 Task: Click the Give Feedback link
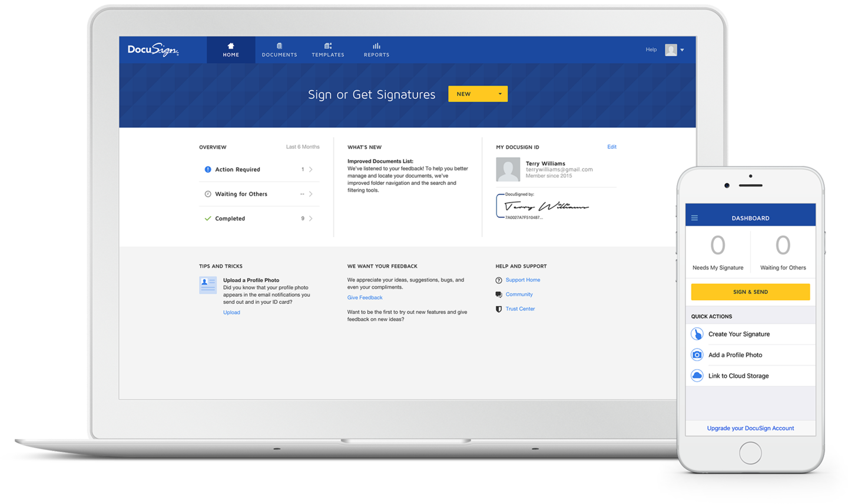(x=365, y=297)
